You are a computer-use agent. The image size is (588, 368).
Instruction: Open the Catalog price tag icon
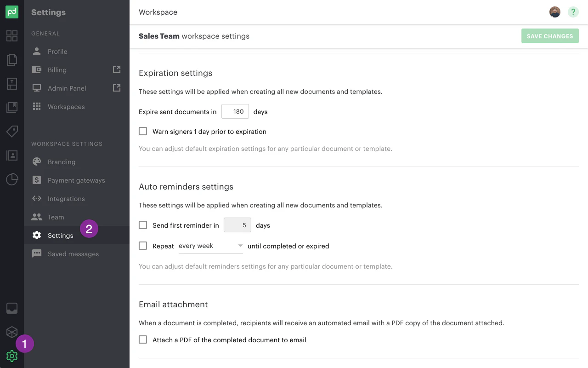[x=12, y=132]
